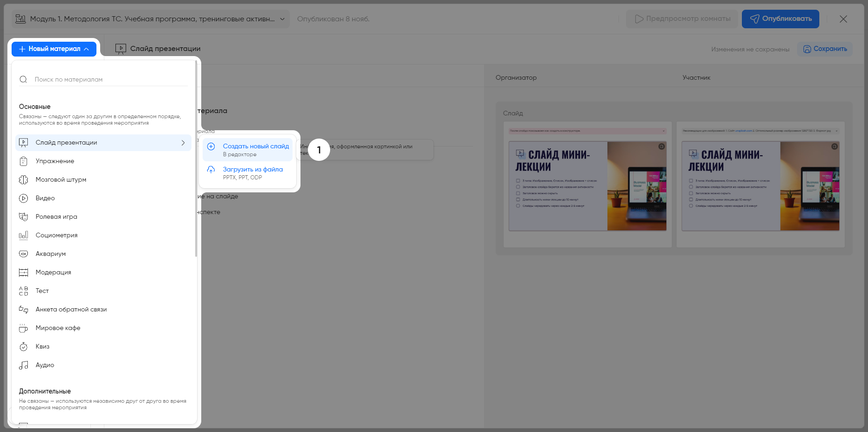
Task: Click the Слайд презентации presentation icon in list
Action: click(24, 143)
